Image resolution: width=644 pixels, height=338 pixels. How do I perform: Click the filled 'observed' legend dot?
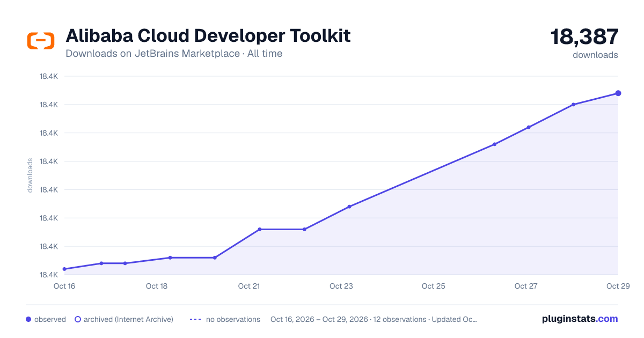coord(28,319)
